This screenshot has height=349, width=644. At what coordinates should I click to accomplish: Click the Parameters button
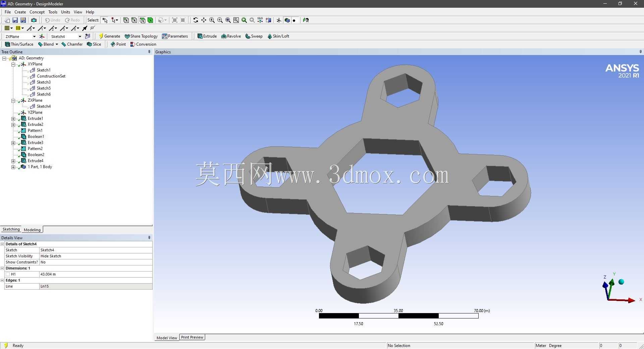pyautogui.click(x=175, y=36)
